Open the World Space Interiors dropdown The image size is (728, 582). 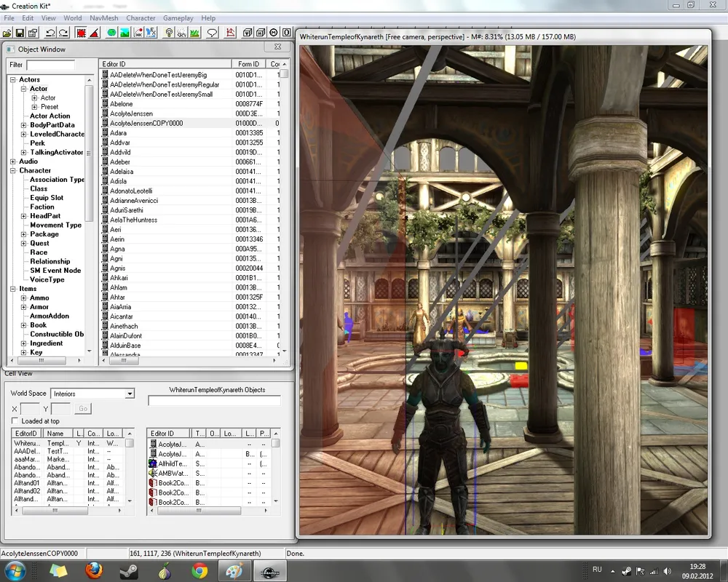130,394
